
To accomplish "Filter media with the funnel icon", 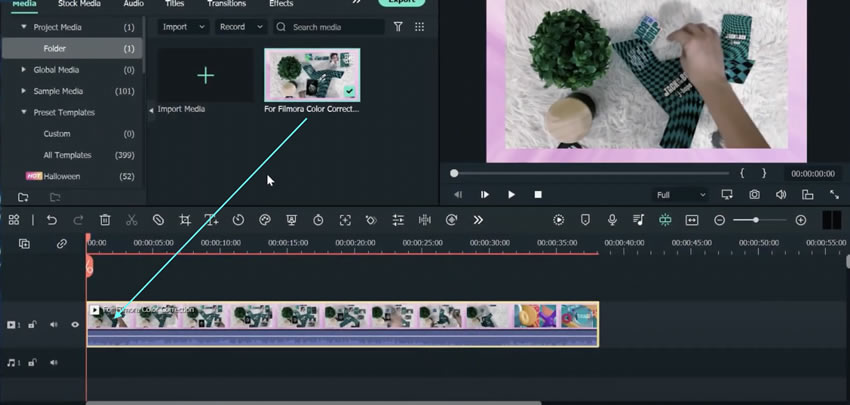I will [398, 27].
